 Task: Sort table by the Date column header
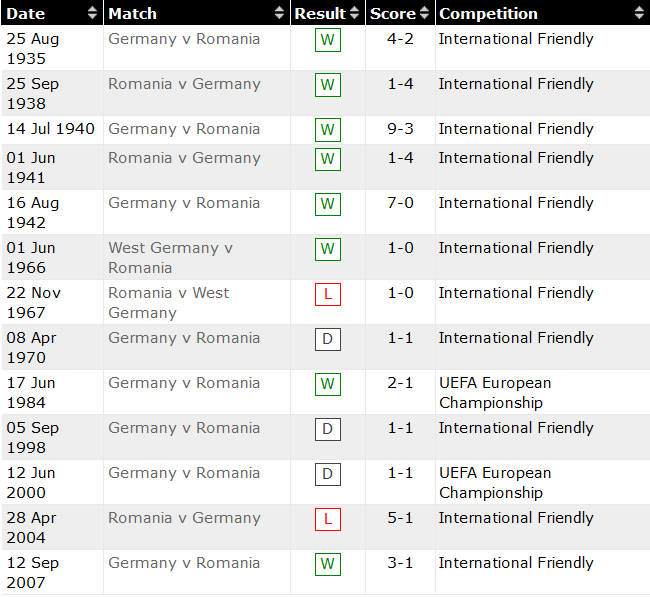26,13
